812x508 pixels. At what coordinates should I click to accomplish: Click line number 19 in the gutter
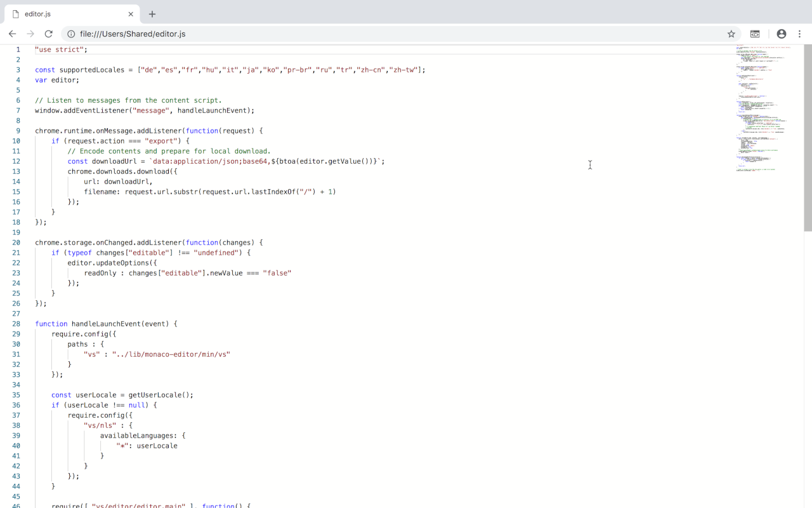(x=16, y=232)
